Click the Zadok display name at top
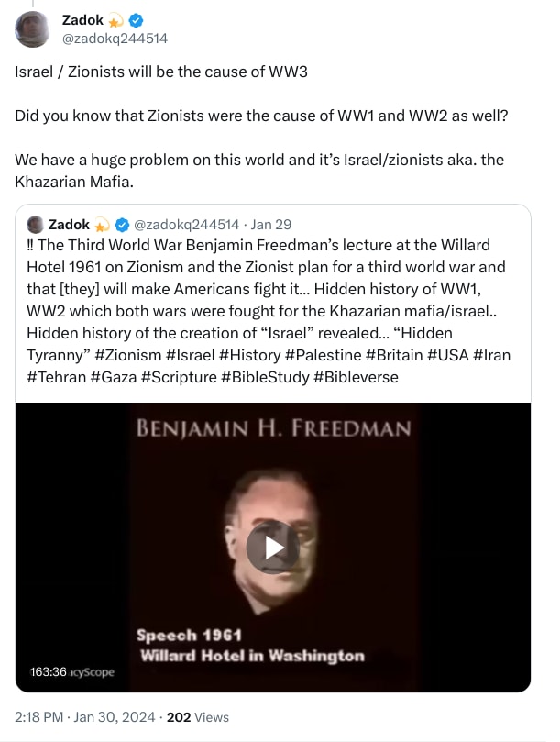This screenshot has height=742, width=560. [x=82, y=20]
